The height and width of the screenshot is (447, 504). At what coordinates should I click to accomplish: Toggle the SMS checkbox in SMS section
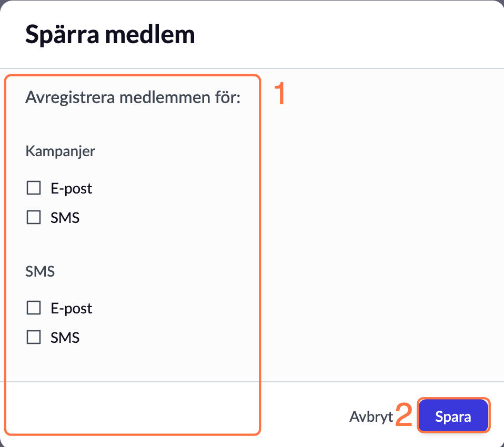click(34, 338)
